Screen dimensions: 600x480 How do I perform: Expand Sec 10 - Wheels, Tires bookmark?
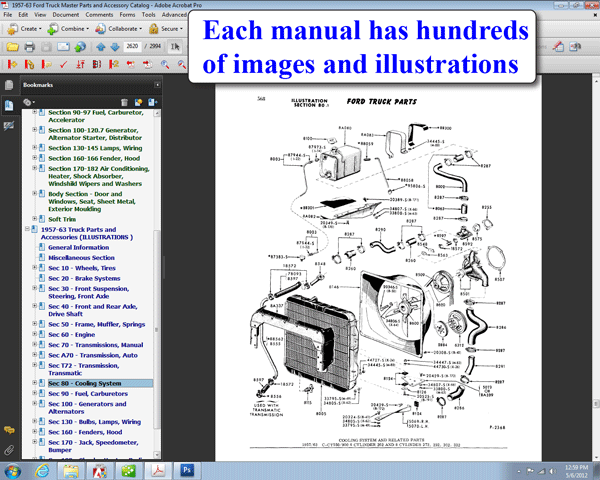pos(34,268)
